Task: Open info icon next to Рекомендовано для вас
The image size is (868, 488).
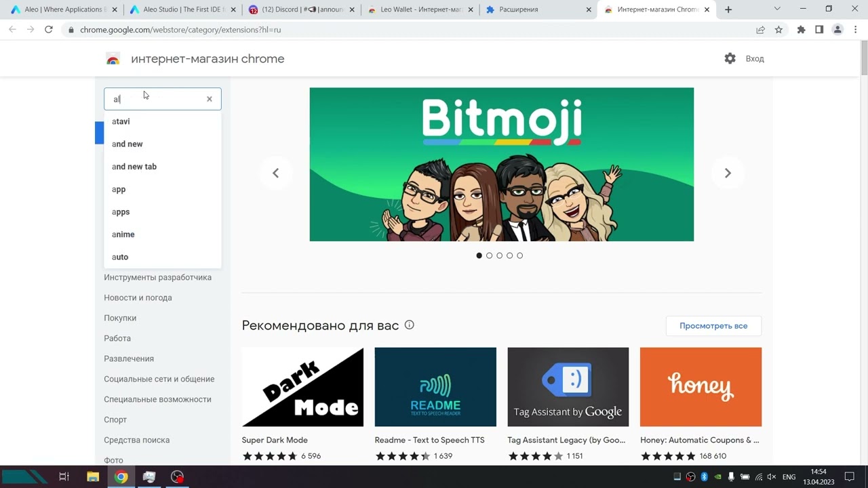Action: coord(410,325)
